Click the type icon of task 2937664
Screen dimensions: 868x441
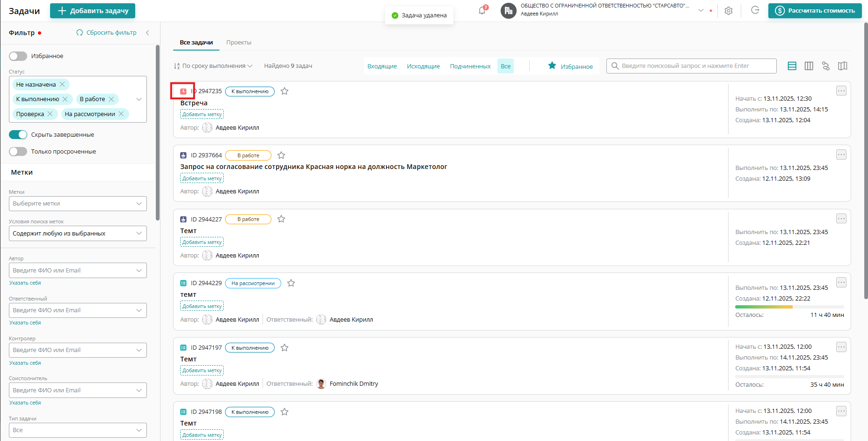(x=183, y=155)
